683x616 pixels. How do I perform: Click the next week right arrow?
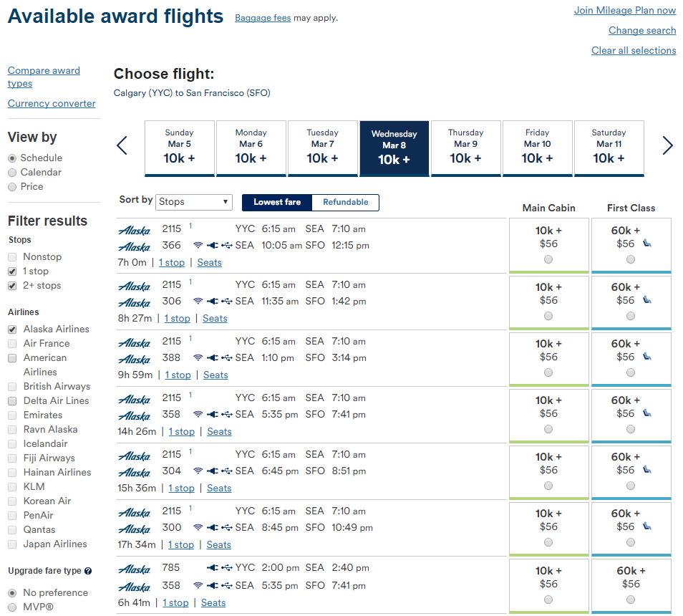click(668, 145)
